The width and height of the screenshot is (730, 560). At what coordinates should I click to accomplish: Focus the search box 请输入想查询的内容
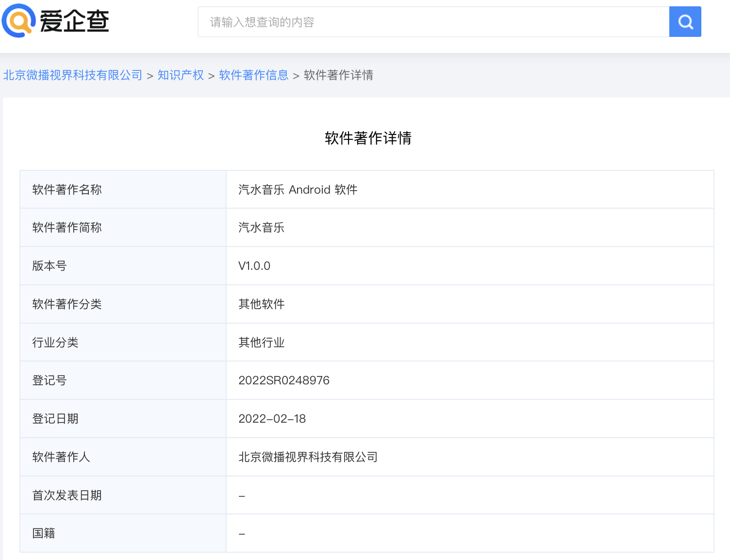pos(433,22)
